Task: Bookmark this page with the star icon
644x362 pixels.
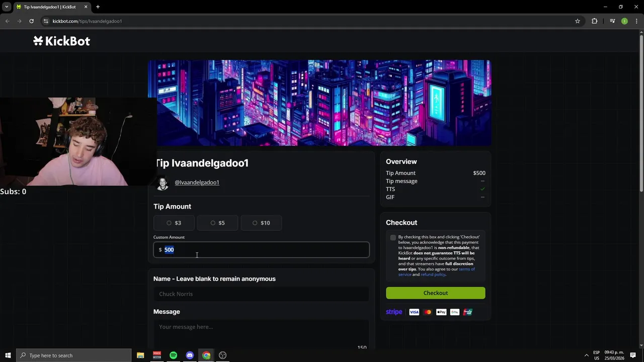Action: (578, 21)
